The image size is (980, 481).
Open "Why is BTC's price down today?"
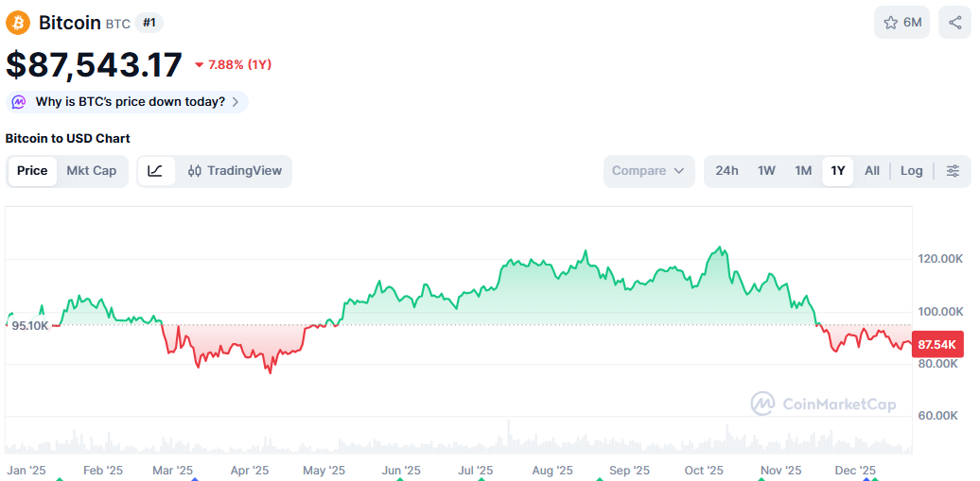[x=130, y=102]
